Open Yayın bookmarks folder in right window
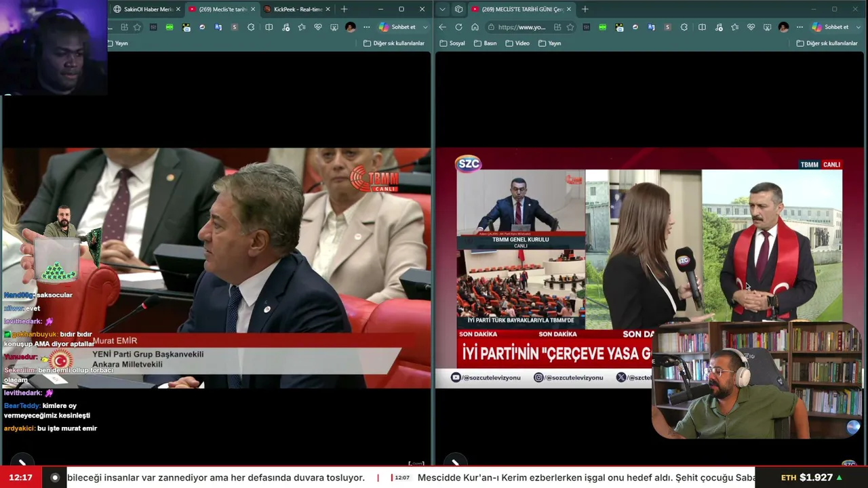Image resolution: width=868 pixels, height=488 pixels. (550, 43)
